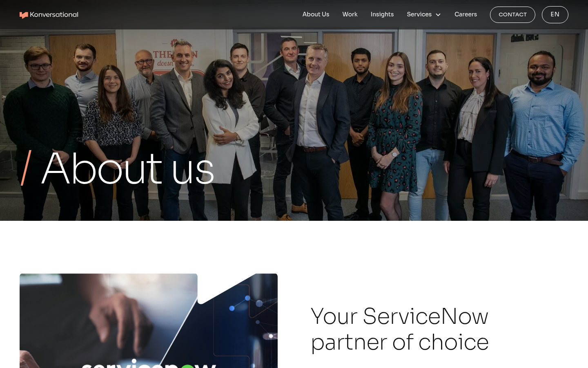
Task: Expand the Services dropdown menu
Action: tap(423, 14)
